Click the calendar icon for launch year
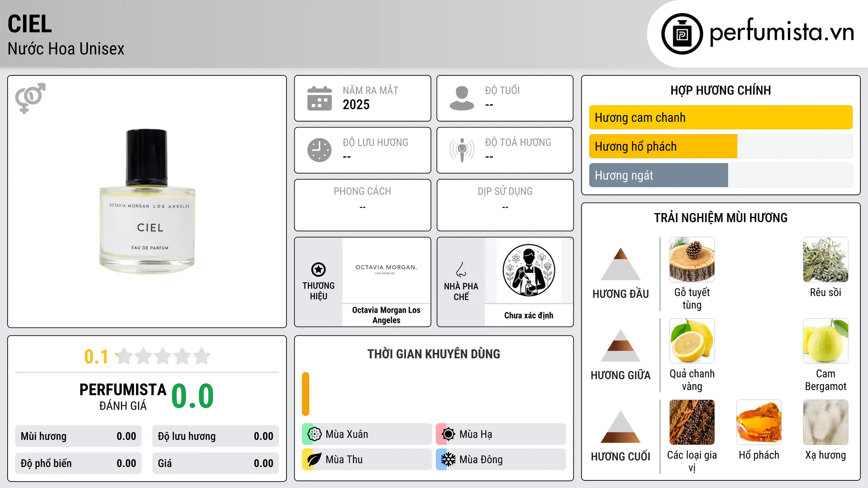Viewport: 868px width, 488px height. click(320, 98)
